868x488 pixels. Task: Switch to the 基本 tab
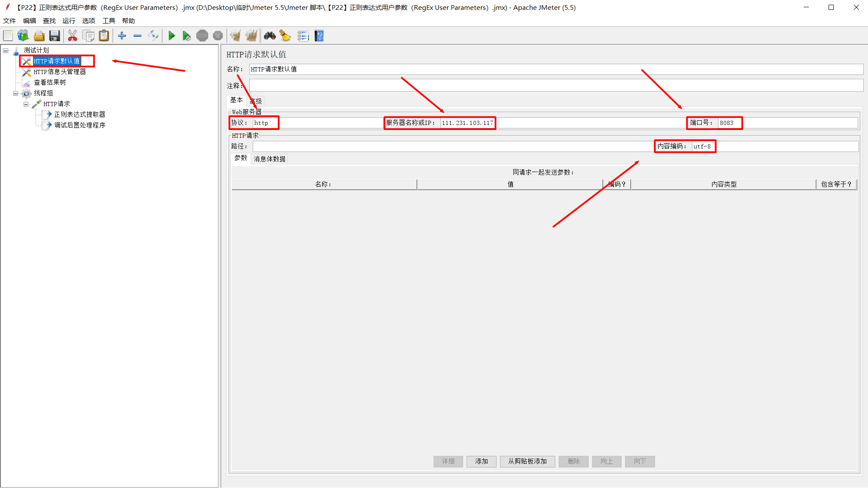coord(236,100)
